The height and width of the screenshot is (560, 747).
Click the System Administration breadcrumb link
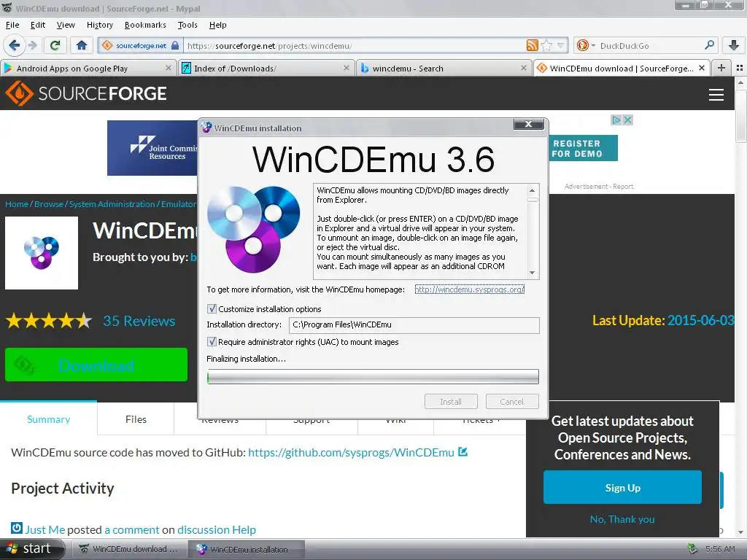[x=112, y=204]
